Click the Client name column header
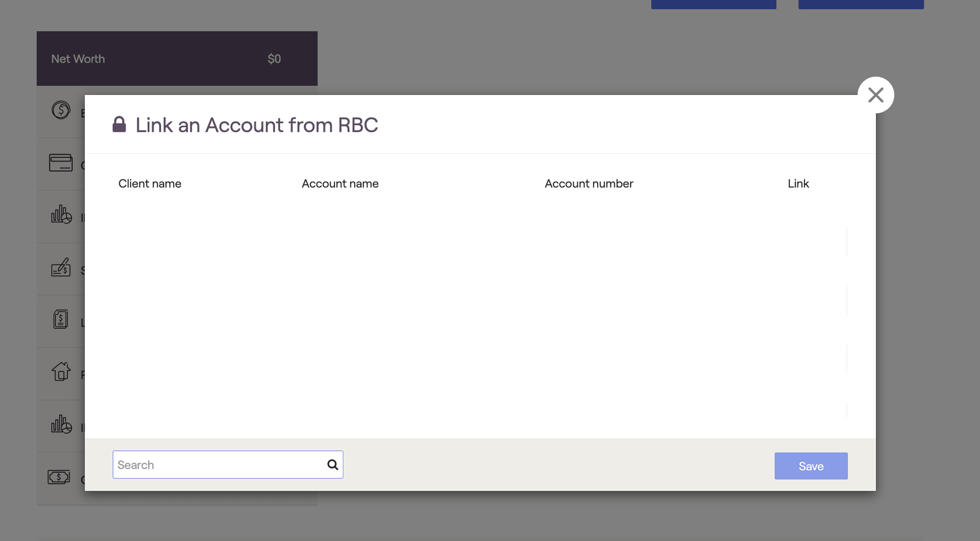This screenshot has width=980, height=541. tap(150, 184)
